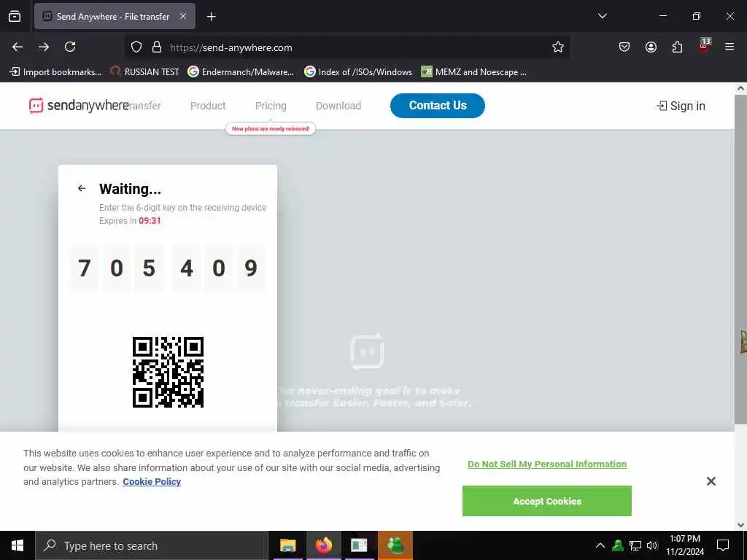Click the Type here to search box
This screenshot has height=560, width=747.
(x=152, y=545)
